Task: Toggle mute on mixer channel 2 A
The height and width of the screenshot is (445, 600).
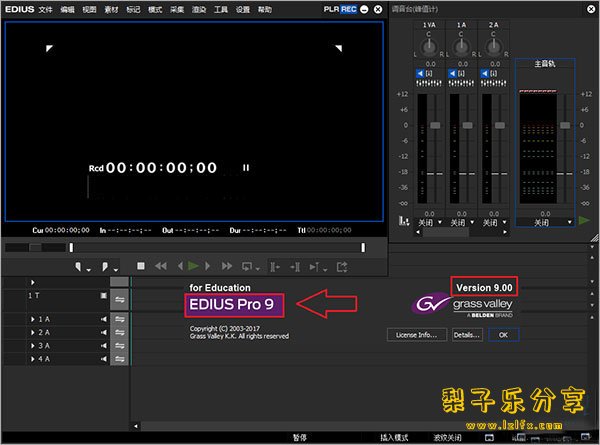Action: 484,73
